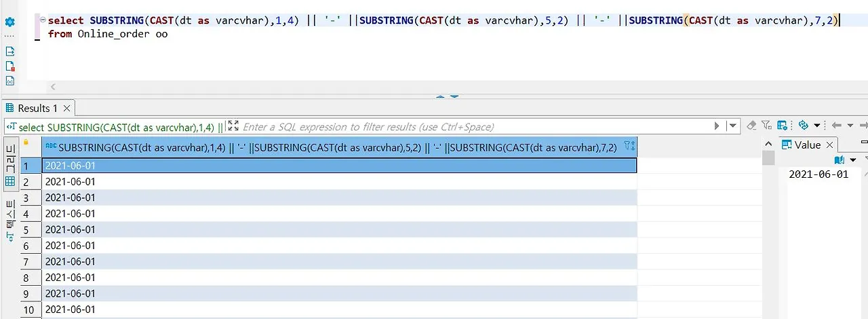This screenshot has width=868, height=319.
Task: Select the 2021-06-01 cell in row 7
Action: 339,261
